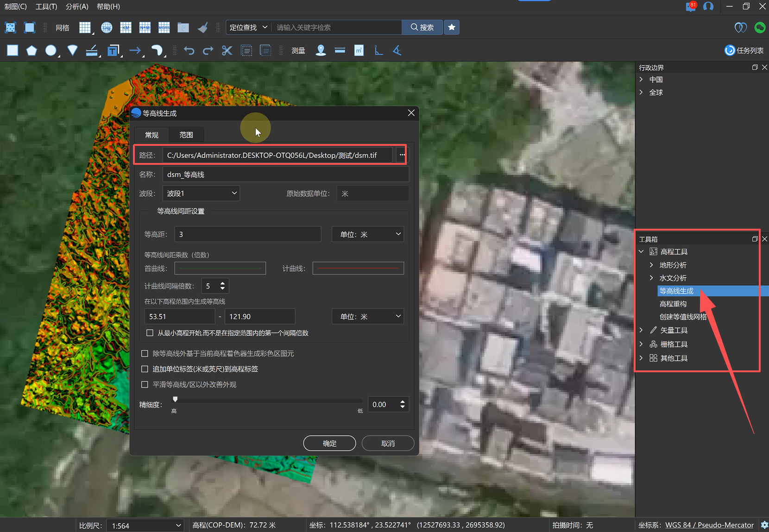This screenshot has width=769, height=532.
Task: Open the notifications icon with badge 81
Action: point(691,6)
